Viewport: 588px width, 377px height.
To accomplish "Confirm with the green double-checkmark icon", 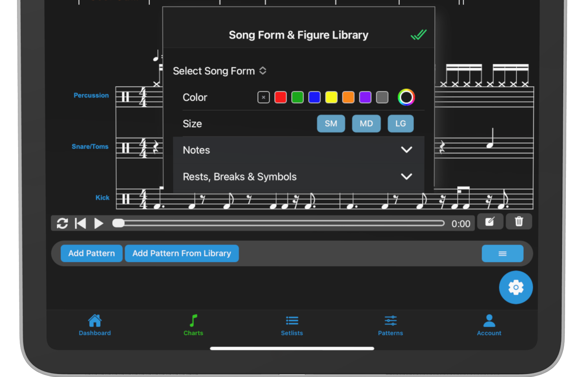I will (x=418, y=35).
